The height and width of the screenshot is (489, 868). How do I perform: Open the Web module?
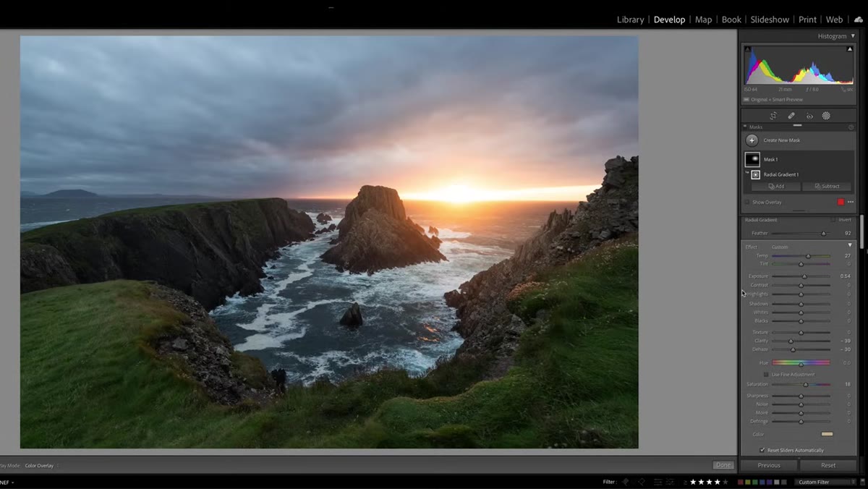click(834, 20)
